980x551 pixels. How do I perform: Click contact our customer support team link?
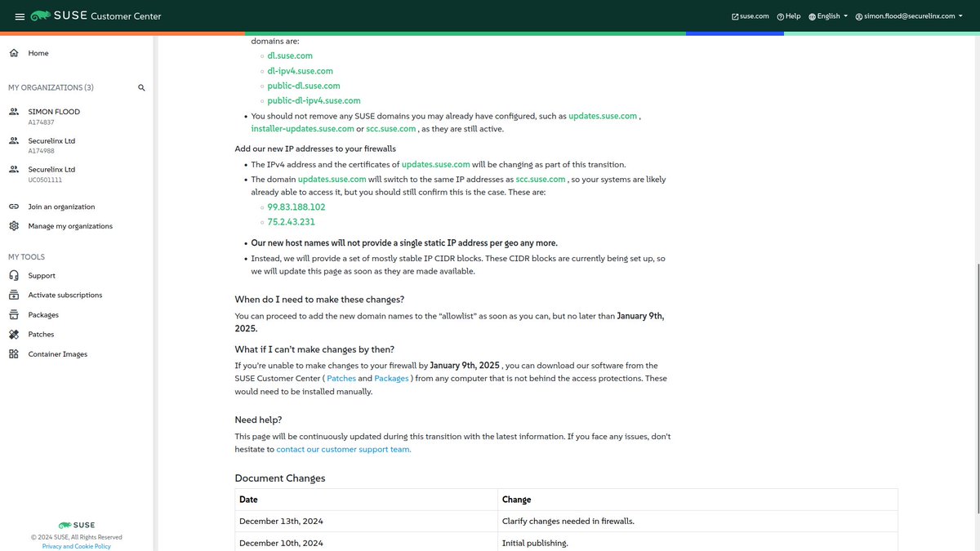344,449
